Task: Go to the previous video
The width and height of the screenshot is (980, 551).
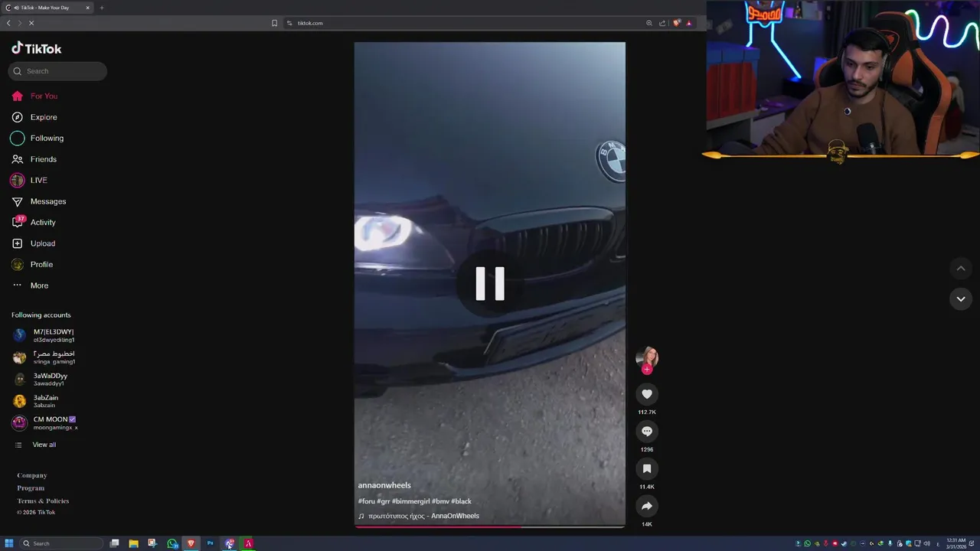Action: point(961,269)
